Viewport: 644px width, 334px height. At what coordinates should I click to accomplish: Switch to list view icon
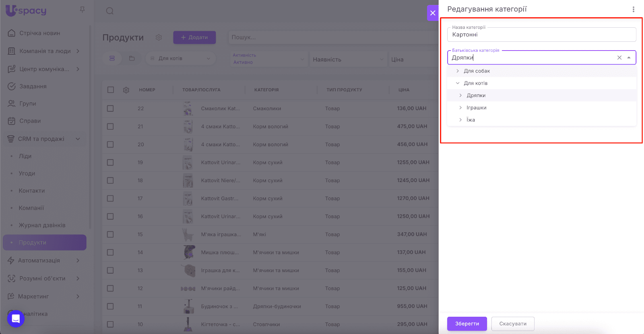[112, 58]
